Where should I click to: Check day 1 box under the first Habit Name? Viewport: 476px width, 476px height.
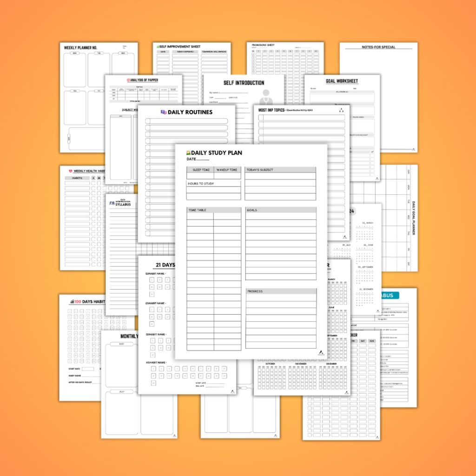pos(152,280)
